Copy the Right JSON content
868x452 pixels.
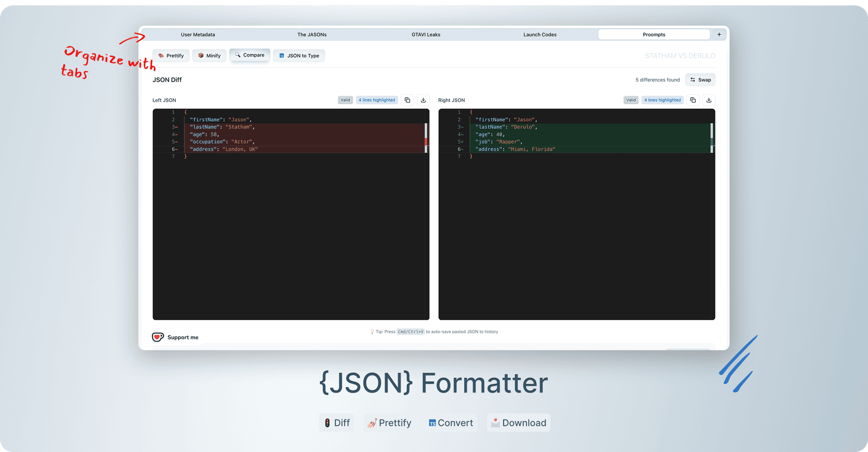click(693, 100)
